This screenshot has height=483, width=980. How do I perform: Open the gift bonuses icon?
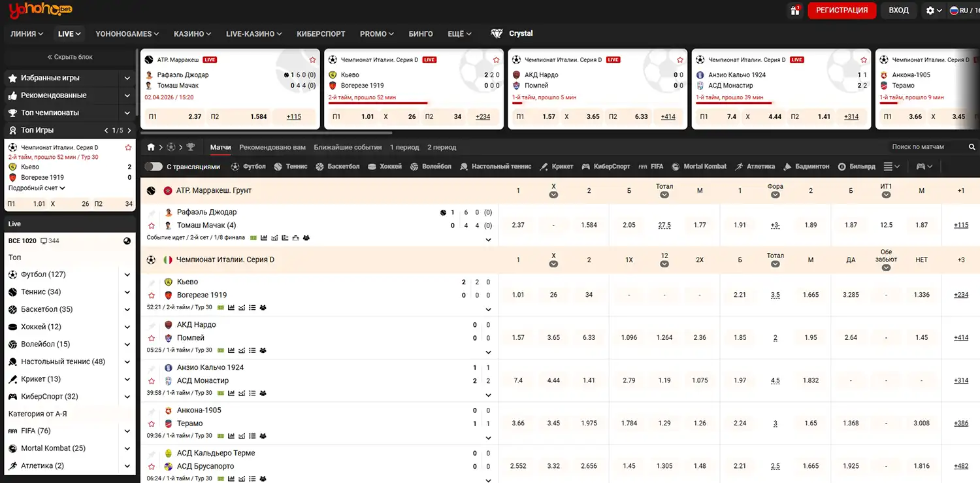(794, 10)
